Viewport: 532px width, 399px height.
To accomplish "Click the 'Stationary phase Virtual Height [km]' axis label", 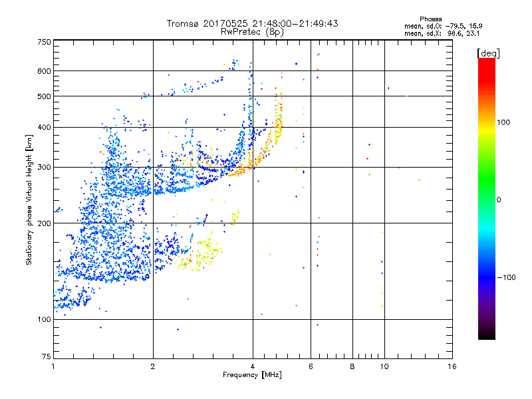I will tap(29, 199).
